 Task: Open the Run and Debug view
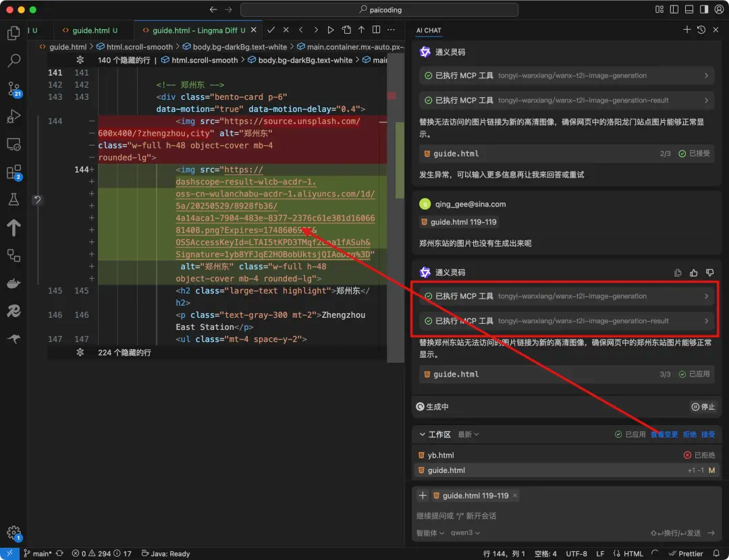coord(14,116)
